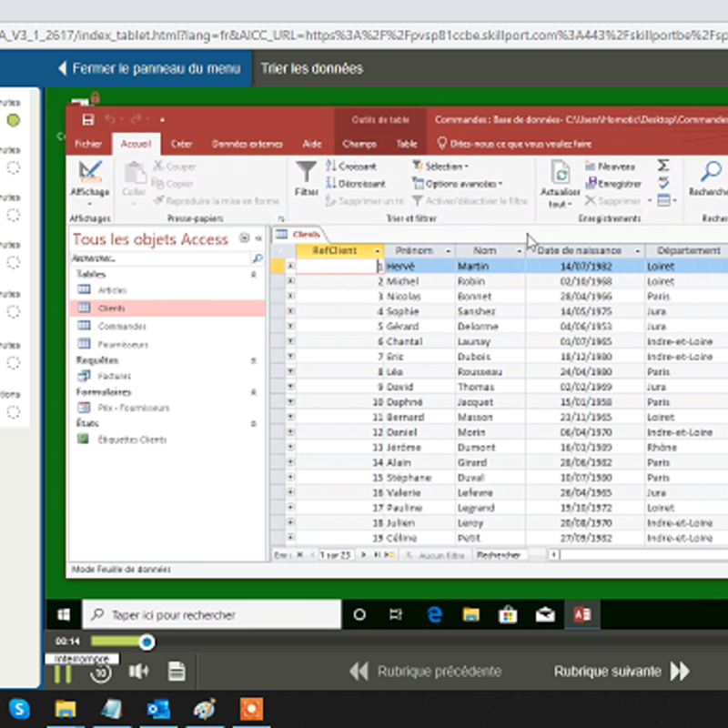The width and height of the screenshot is (728, 728).
Task: Click Fermer le panneau du menu
Action: pos(149,69)
